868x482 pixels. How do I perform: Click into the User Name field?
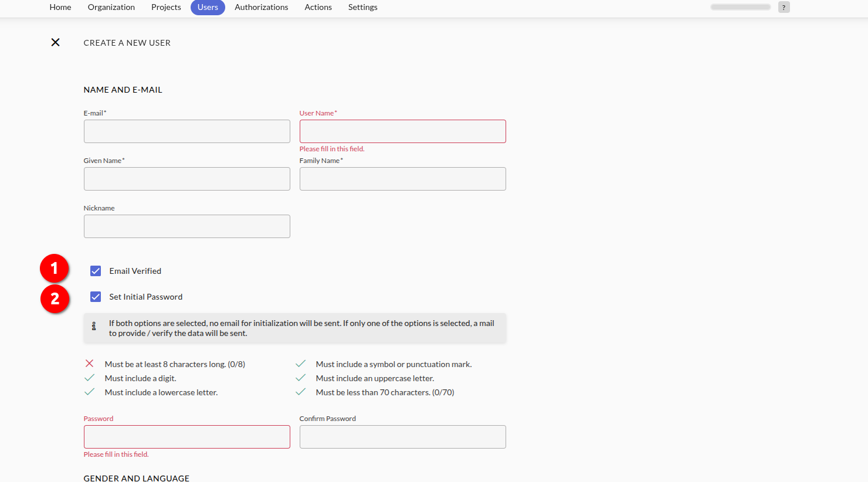click(x=403, y=131)
